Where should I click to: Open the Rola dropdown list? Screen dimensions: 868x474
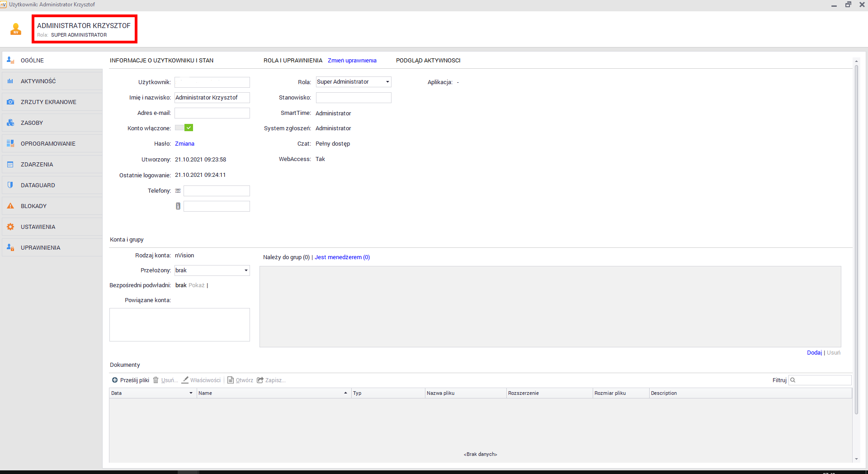pos(387,82)
